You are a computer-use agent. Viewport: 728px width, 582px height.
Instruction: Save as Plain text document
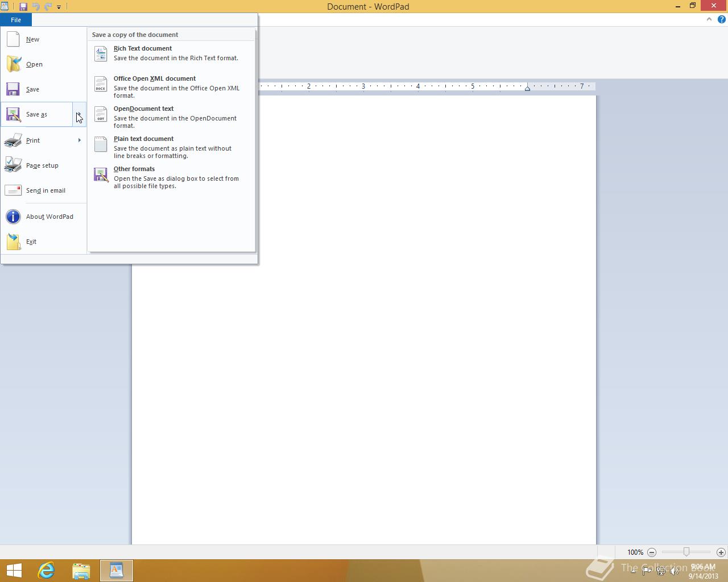(x=171, y=147)
